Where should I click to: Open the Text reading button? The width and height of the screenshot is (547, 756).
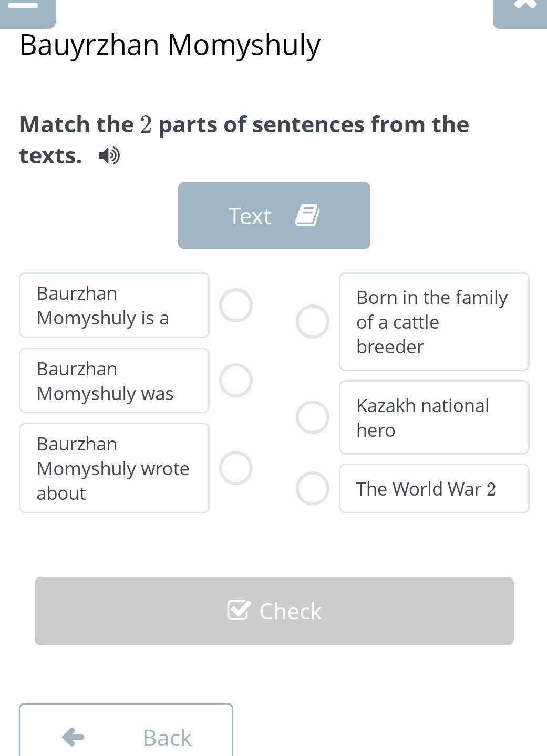(274, 215)
